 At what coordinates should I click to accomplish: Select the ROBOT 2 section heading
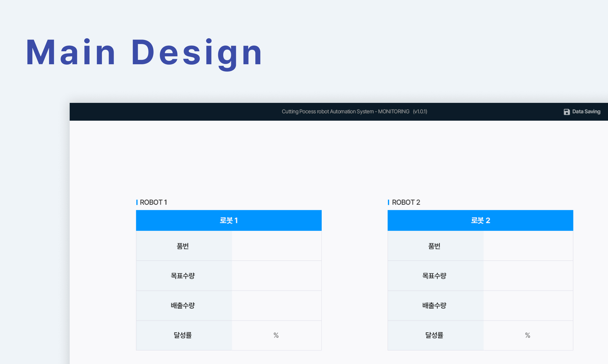tap(406, 202)
